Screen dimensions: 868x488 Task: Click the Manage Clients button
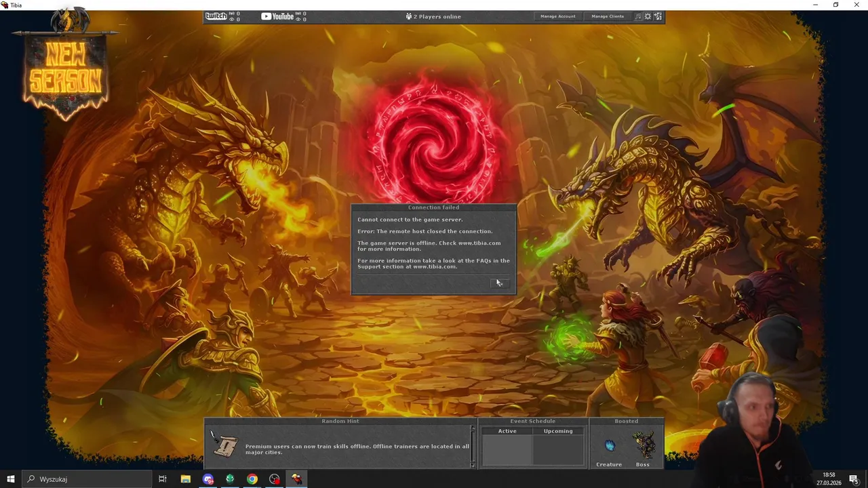[608, 16]
